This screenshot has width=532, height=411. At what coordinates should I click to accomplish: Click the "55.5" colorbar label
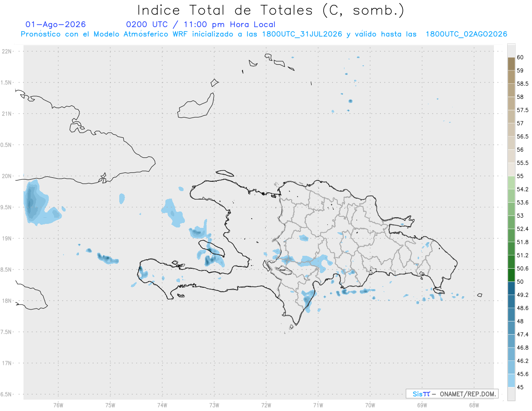click(522, 163)
